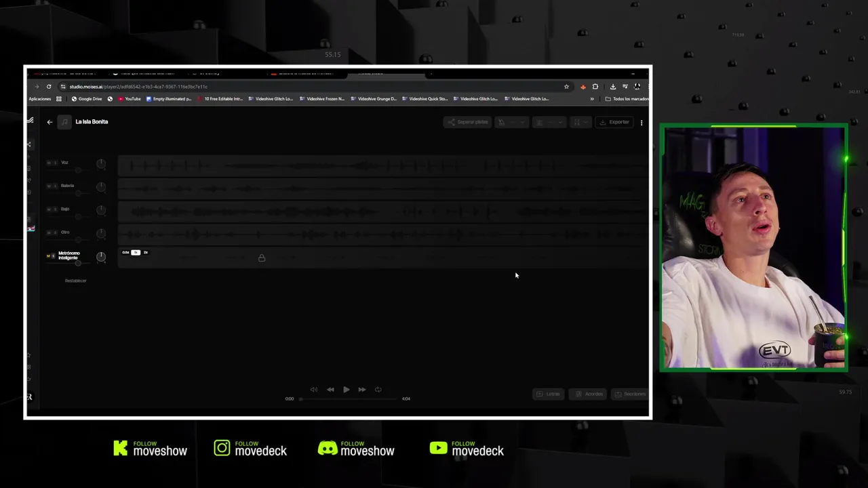
Task: Open browser downloads icon
Action: (612, 87)
